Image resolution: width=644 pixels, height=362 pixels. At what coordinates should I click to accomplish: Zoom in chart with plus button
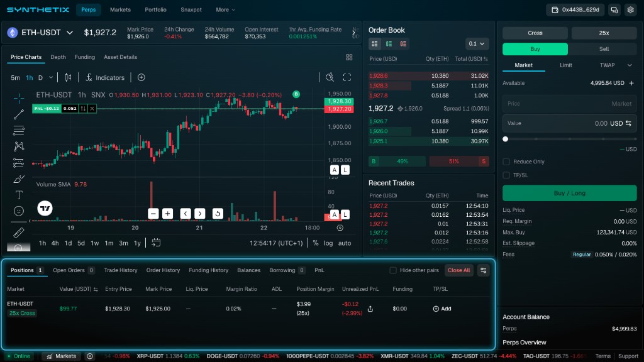(x=167, y=214)
